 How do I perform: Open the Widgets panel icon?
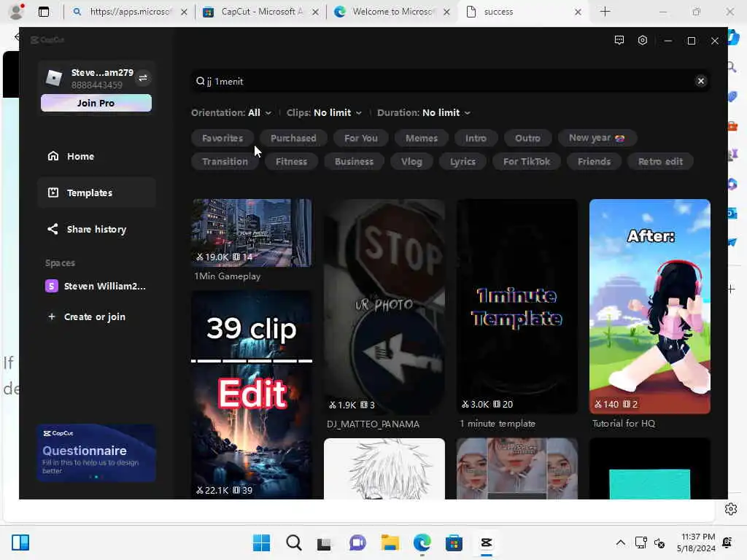[20, 542]
